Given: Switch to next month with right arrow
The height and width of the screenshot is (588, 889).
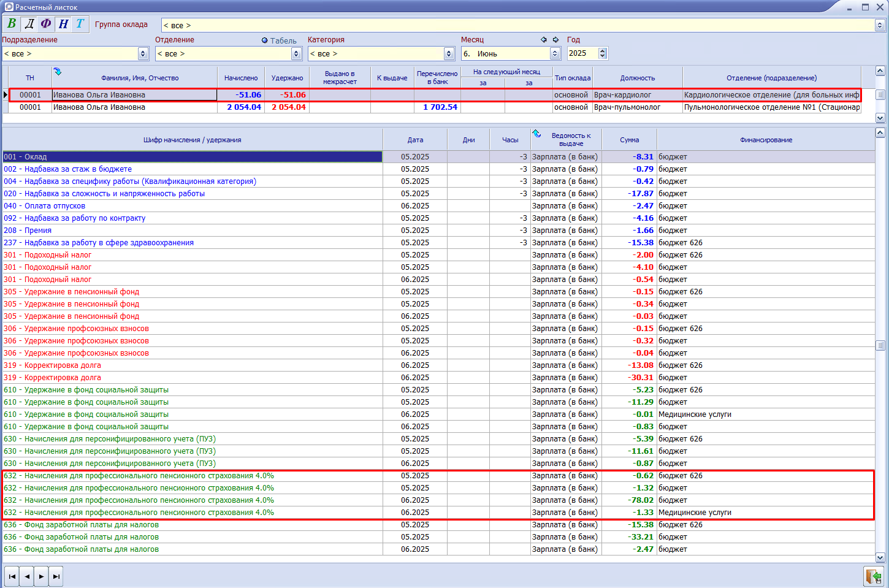Looking at the screenshot, I should [x=555, y=40].
